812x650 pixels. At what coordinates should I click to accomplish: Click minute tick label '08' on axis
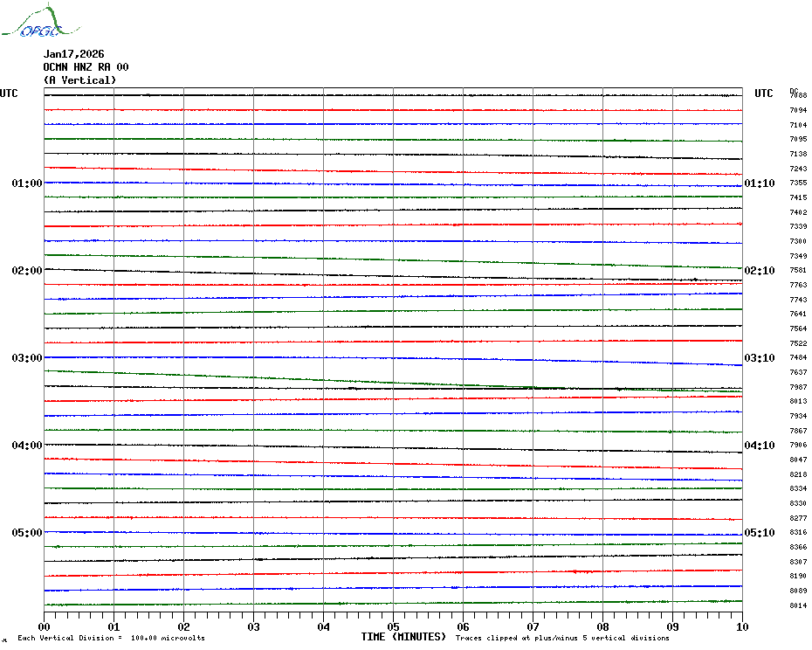coord(602,626)
